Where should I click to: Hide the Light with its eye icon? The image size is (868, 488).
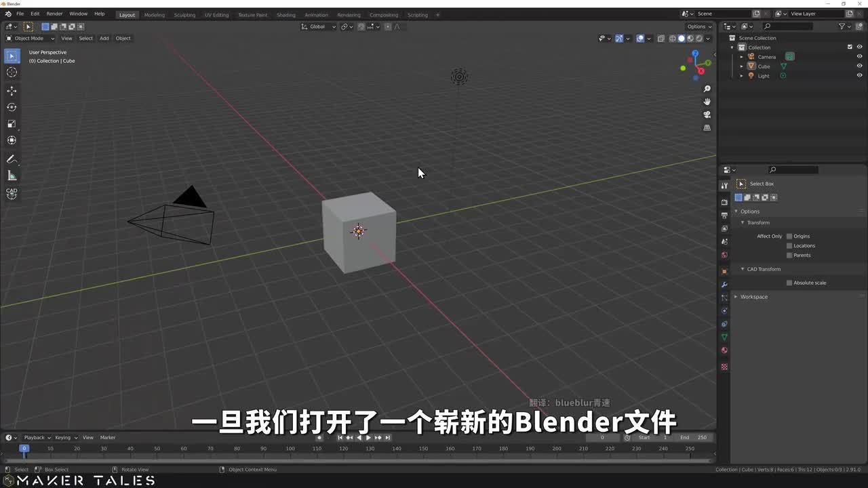click(859, 75)
